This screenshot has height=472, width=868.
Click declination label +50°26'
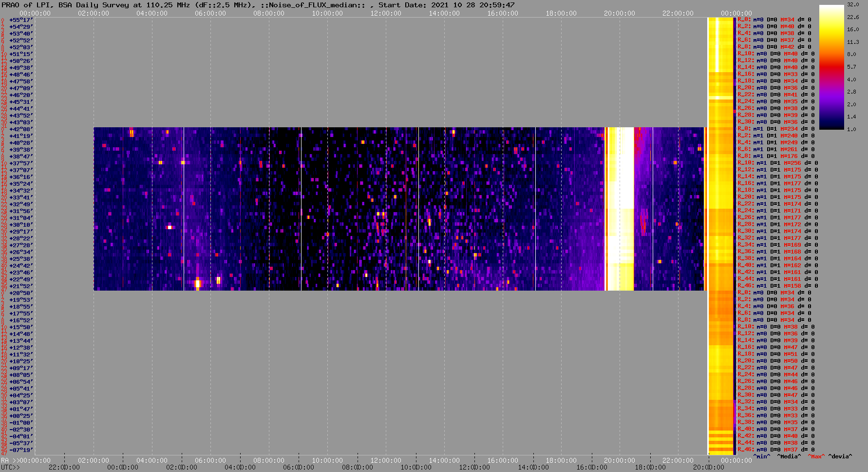coord(21,61)
